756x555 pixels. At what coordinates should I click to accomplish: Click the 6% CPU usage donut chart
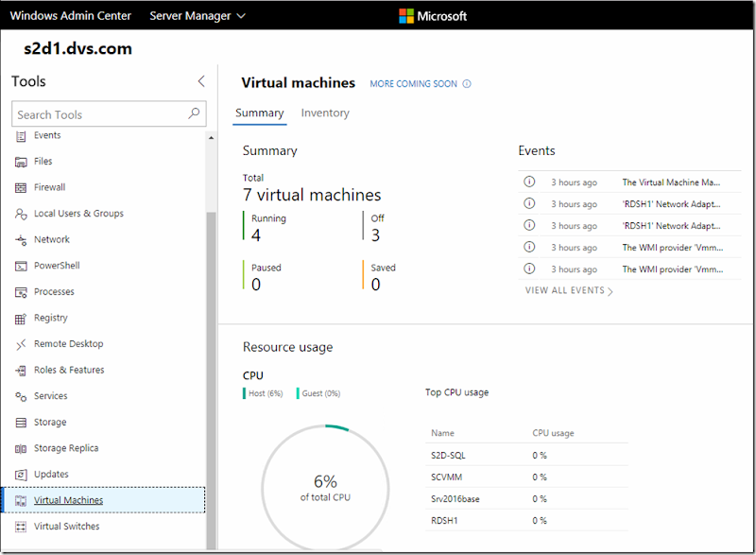point(325,488)
